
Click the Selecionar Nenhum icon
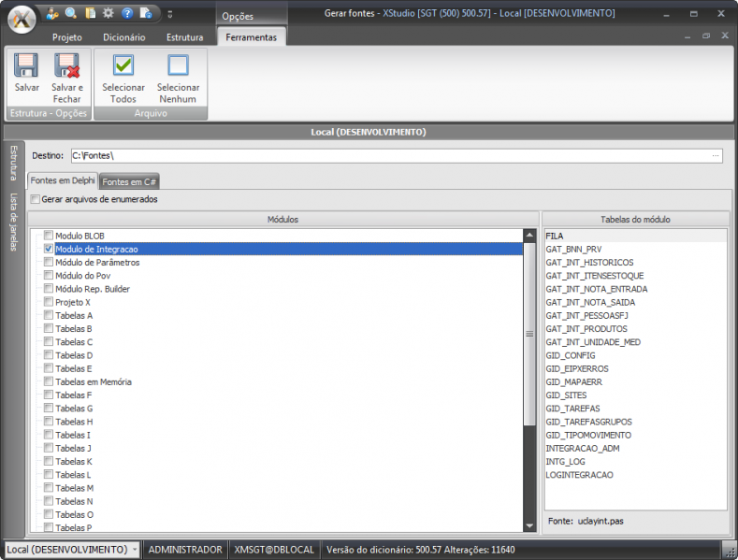coord(177,66)
